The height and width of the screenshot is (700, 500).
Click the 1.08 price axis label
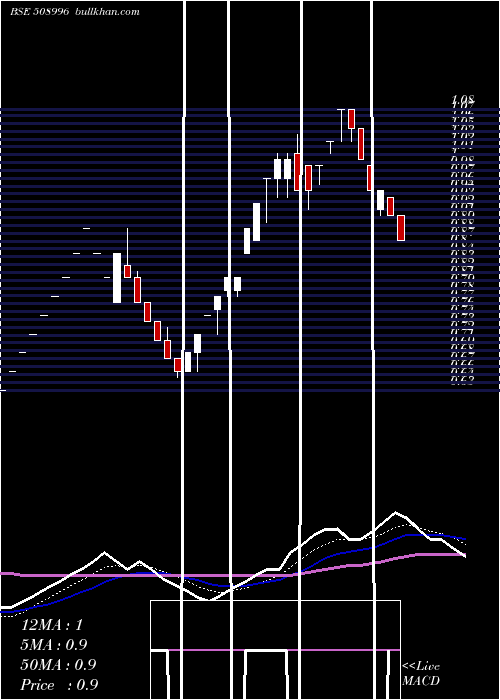coord(463,99)
